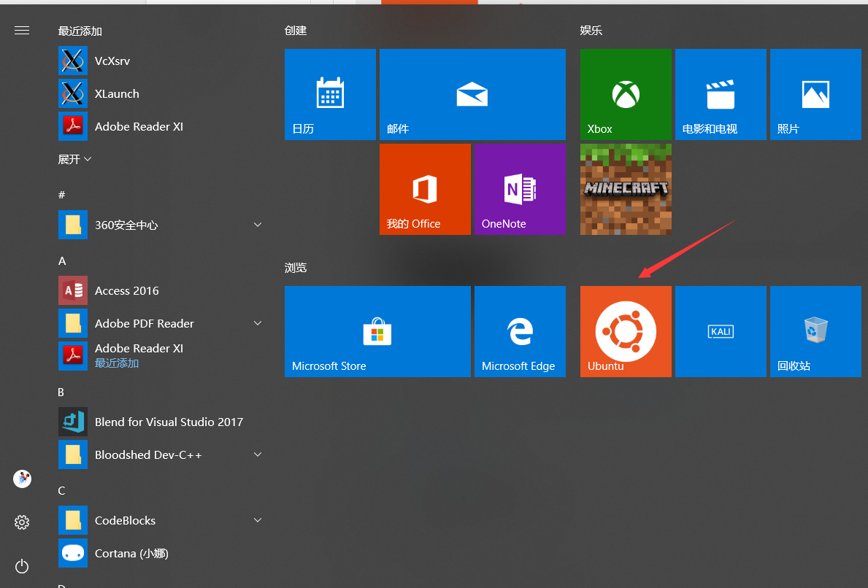This screenshot has height=588, width=868.
Task: Toggle the hamburger menu in the sidebar
Action: click(22, 31)
